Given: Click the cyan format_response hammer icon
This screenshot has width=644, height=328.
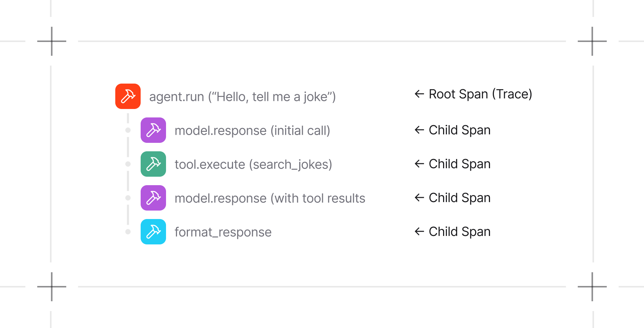Looking at the screenshot, I should (153, 232).
